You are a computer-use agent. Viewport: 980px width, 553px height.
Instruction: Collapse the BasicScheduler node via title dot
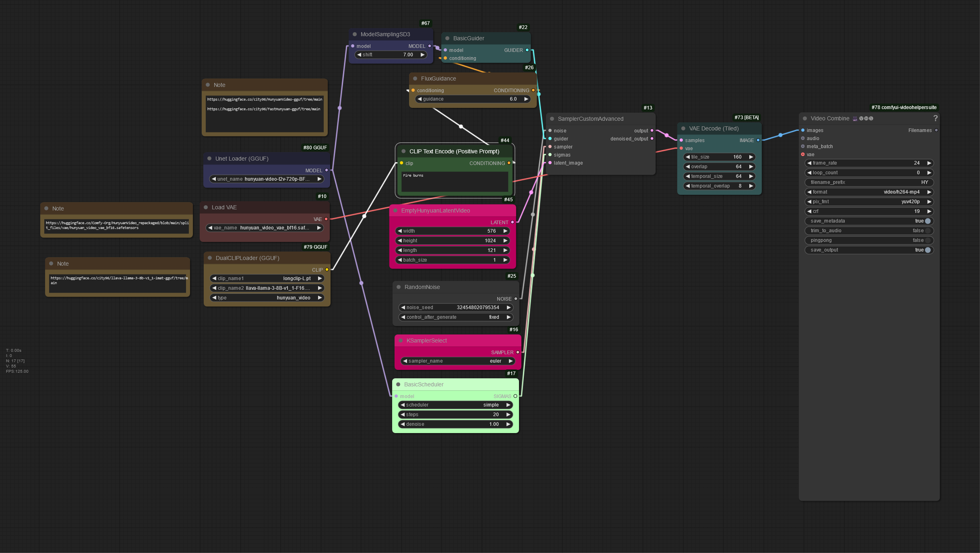pos(398,384)
